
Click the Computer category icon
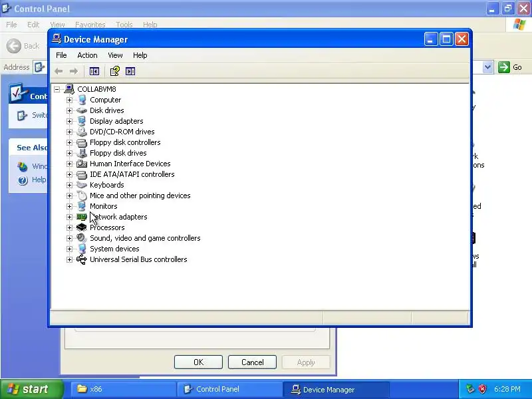[82, 100]
